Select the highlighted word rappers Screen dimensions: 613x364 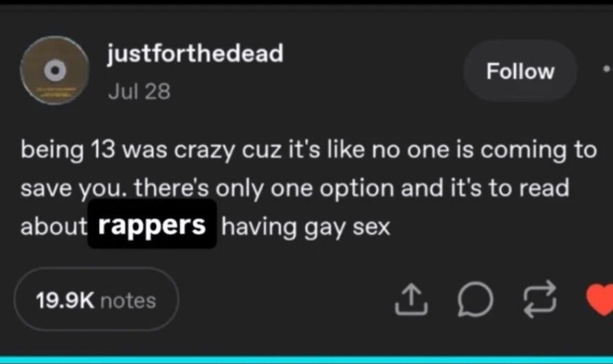(x=152, y=225)
